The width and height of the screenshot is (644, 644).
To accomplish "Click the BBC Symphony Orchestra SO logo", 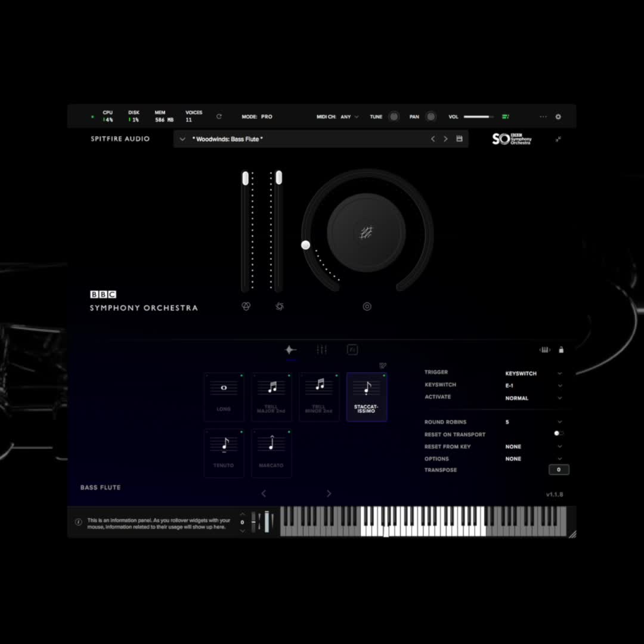I will (512, 139).
